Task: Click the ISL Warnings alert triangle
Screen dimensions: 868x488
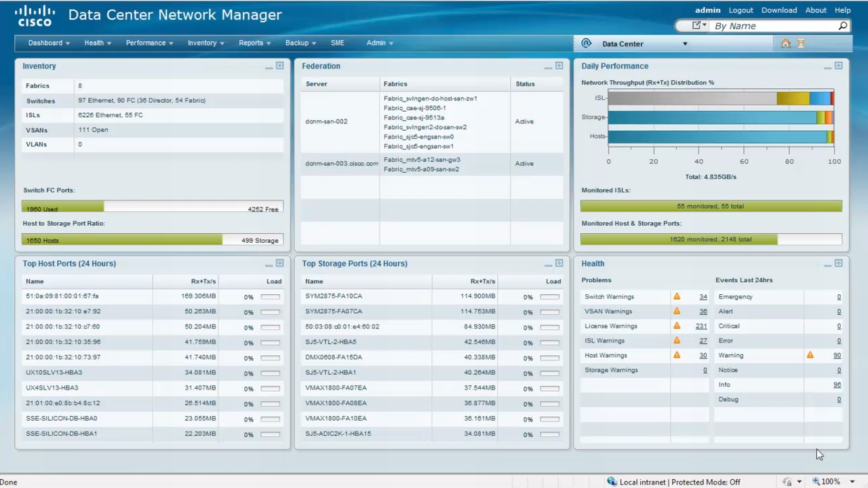Action: (677, 340)
